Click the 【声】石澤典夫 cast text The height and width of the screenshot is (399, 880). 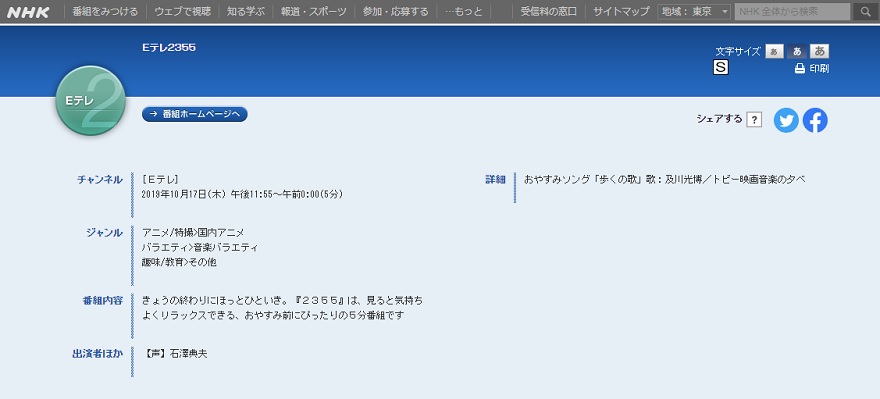click(x=176, y=354)
